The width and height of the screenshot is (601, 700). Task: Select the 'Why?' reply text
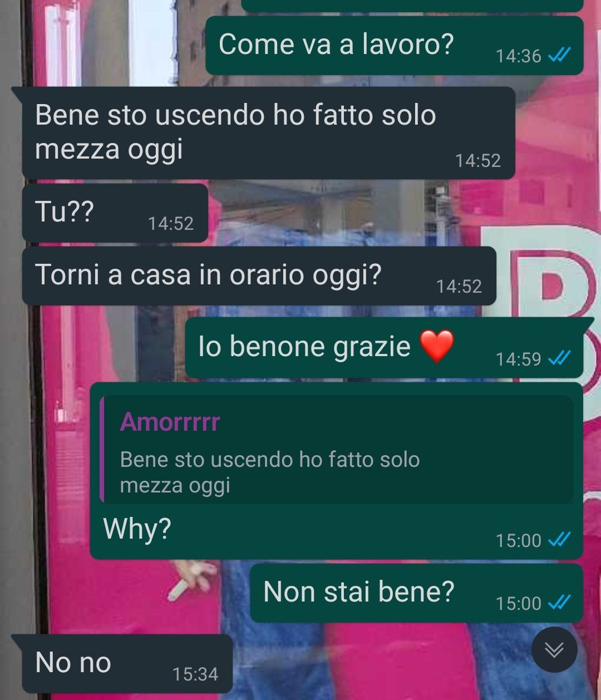137,528
